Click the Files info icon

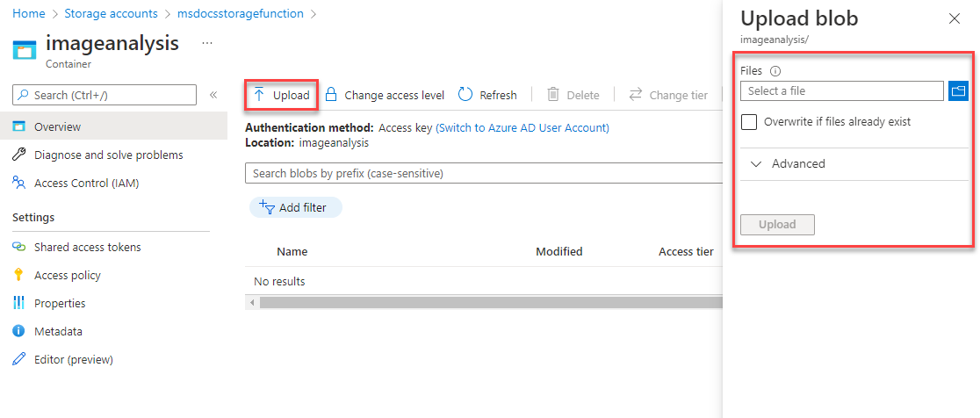775,71
